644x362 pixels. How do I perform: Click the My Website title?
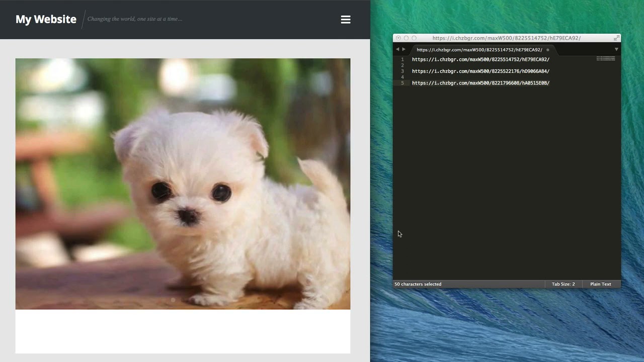[46, 19]
